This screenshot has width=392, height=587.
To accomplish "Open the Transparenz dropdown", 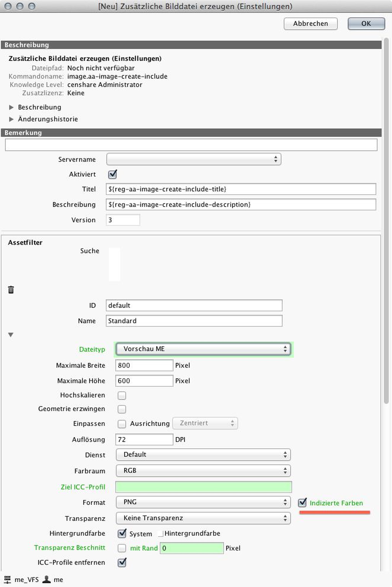I will [x=203, y=518].
